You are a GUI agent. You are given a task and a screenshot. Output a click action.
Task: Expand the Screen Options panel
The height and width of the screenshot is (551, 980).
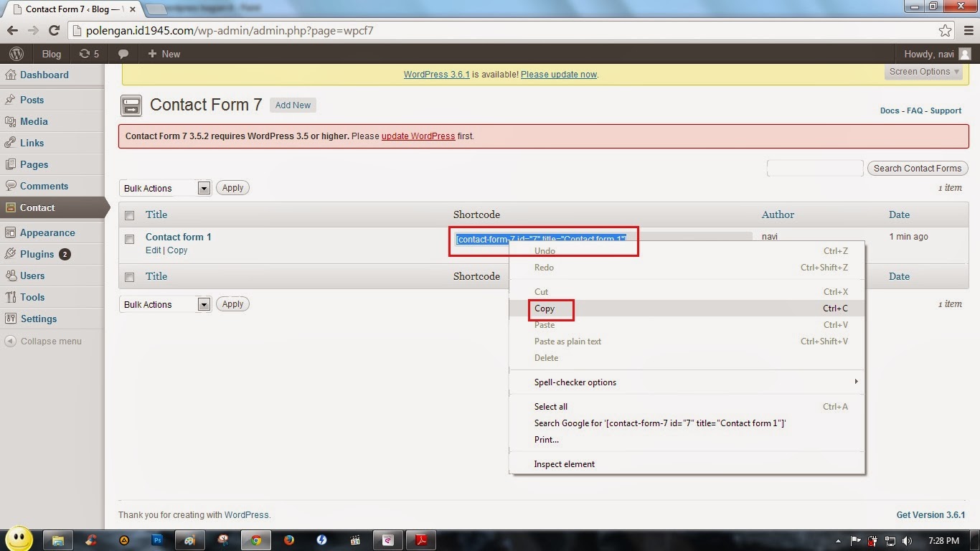(x=924, y=72)
